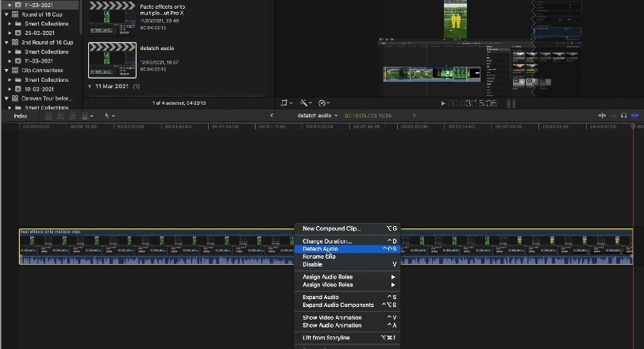Go forward in timeline history
The height and width of the screenshot is (349, 644).
click(x=414, y=116)
